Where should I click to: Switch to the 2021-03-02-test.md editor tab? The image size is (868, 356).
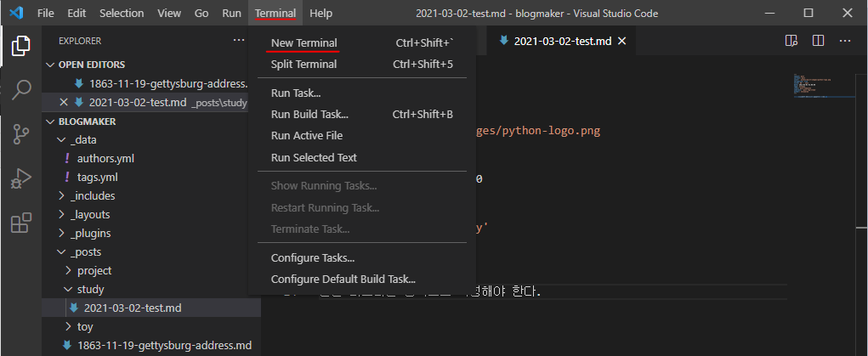pyautogui.click(x=563, y=41)
